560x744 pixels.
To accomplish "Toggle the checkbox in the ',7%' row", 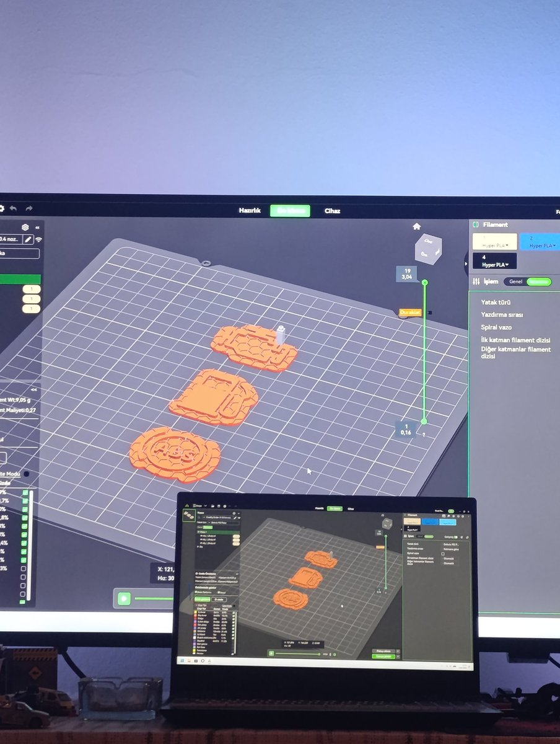I will coord(25,500).
